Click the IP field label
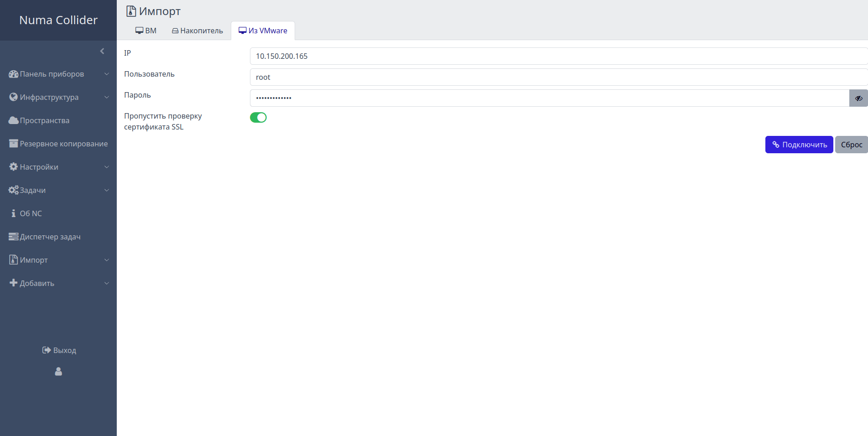 point(128,53)
